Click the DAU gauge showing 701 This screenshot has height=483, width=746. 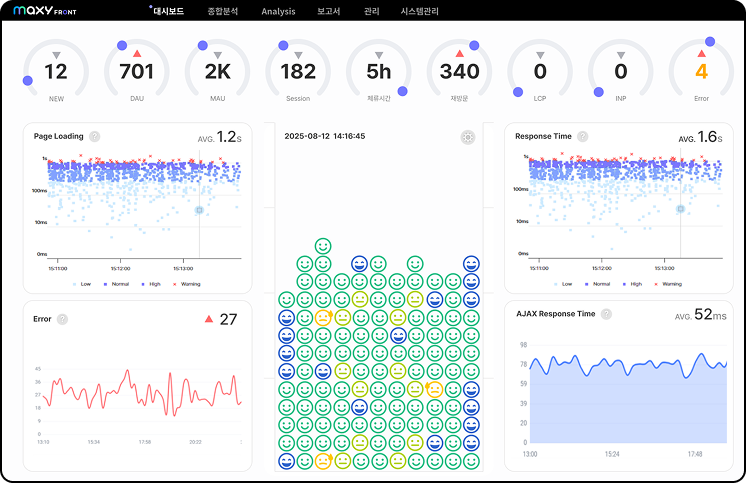pos(137,72)
